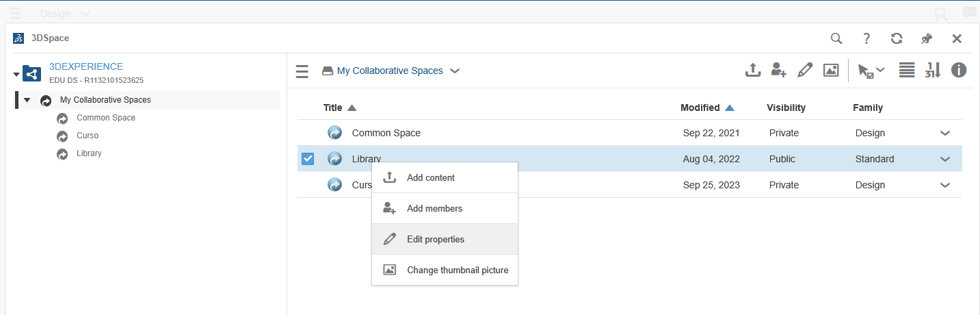Screen dimensions: 980x315
Task: Select Common Space in the tree
Action: [106, 118]
